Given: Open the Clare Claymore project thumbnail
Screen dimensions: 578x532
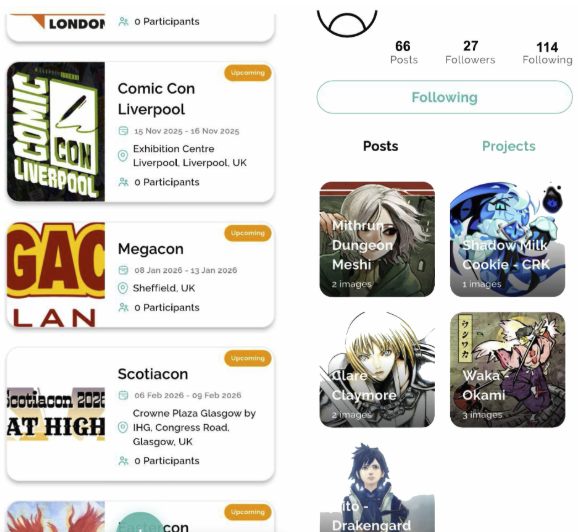Looking at the screenshot, I should 377,370.
